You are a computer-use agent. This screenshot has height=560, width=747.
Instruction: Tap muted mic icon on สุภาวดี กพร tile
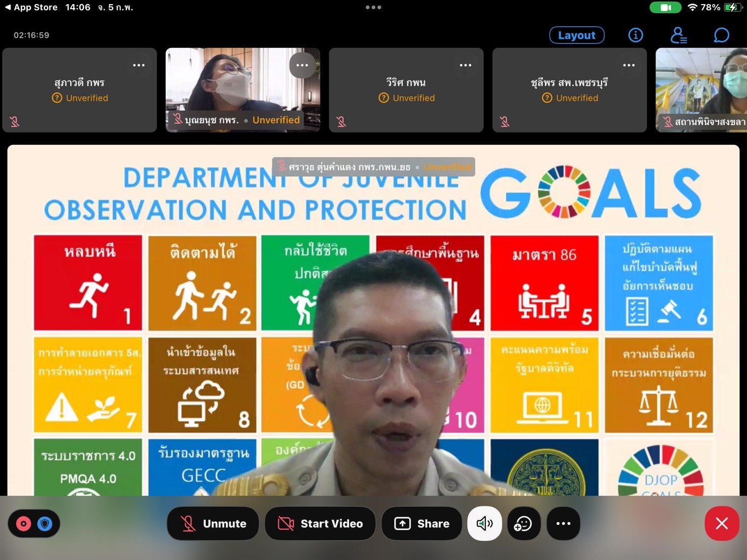coord(15,122)
